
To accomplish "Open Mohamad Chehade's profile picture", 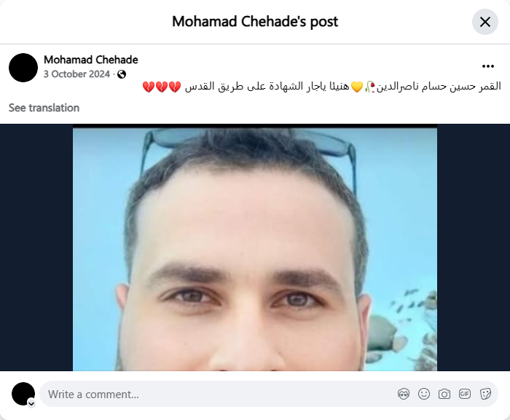I will (23, 68).
